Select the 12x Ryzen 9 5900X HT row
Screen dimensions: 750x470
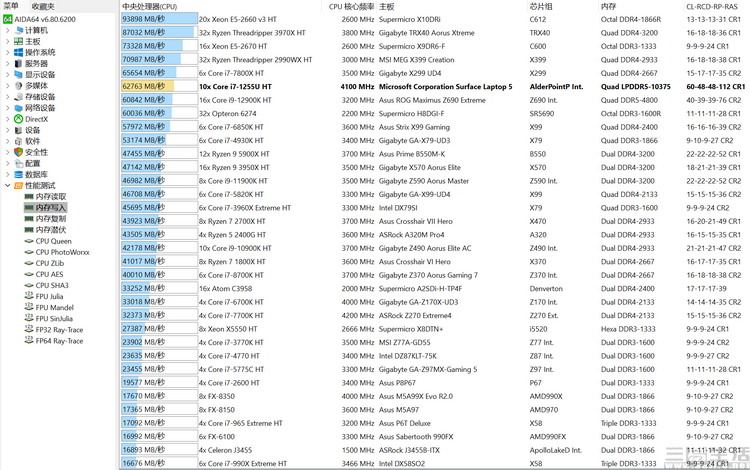(433, 154)
